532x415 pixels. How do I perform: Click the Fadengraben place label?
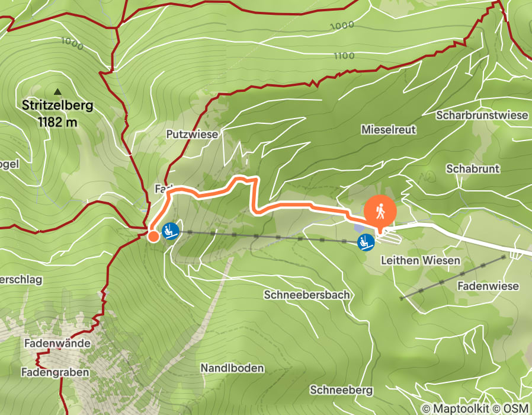55,372
